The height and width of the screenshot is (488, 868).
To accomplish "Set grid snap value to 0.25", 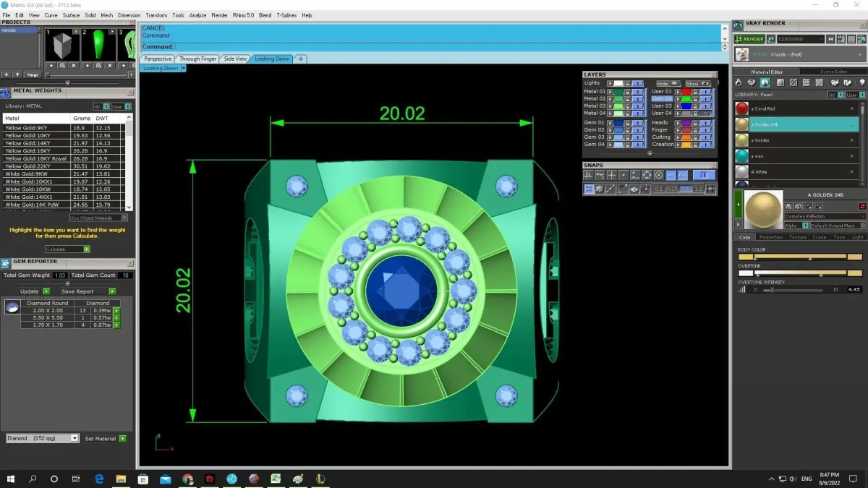I will (671, 189).
